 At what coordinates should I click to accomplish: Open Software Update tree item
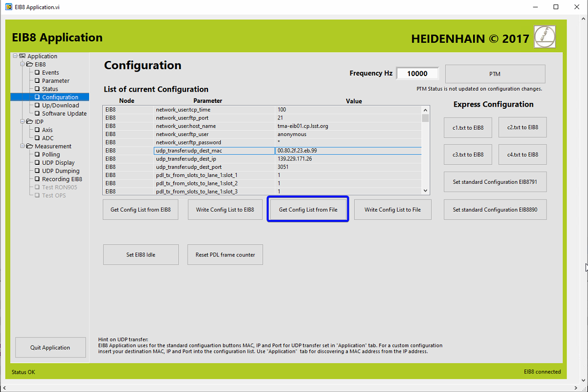coord(64,114)
